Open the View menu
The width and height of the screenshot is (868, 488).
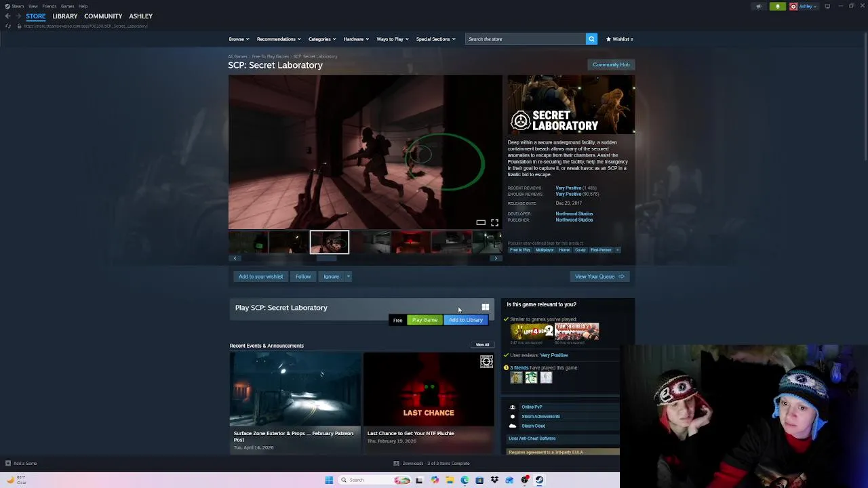tap(33, 6)
